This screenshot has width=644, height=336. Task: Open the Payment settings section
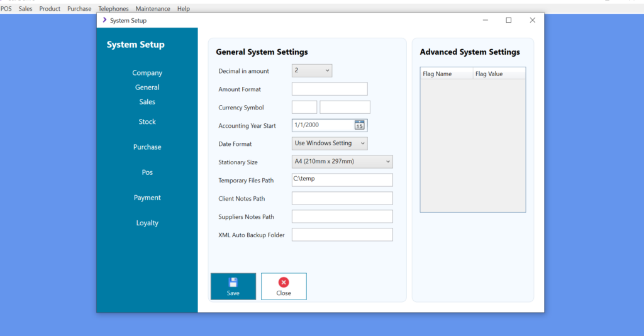click(147, 198)
